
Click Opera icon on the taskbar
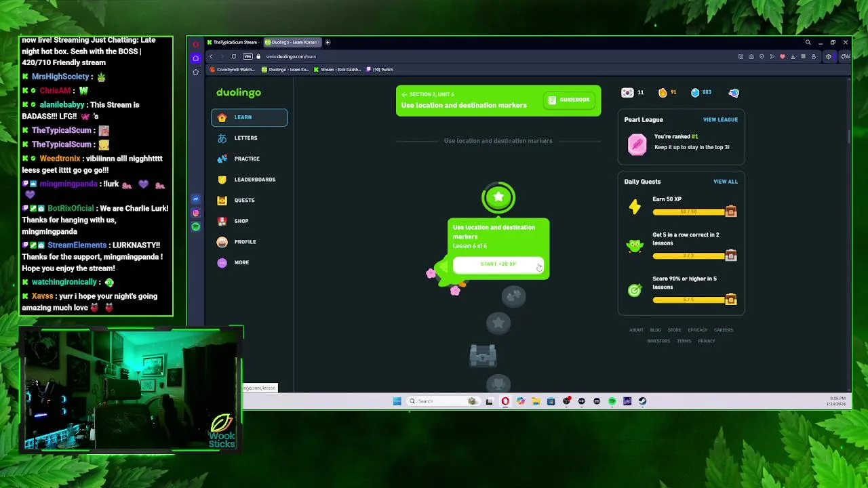click(505, 401)
